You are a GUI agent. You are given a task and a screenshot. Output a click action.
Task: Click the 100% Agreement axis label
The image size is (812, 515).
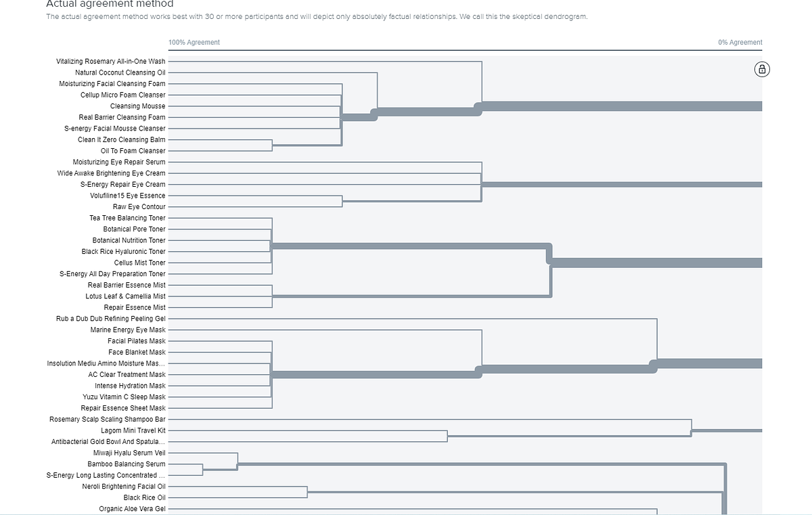[x=194, y=42]
